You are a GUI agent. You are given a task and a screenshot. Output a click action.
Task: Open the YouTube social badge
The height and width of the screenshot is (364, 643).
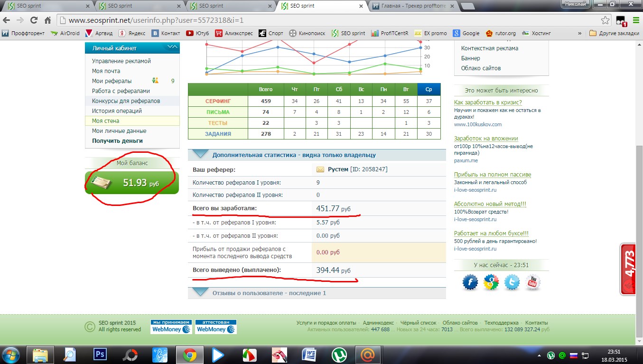tap(532, 283)
